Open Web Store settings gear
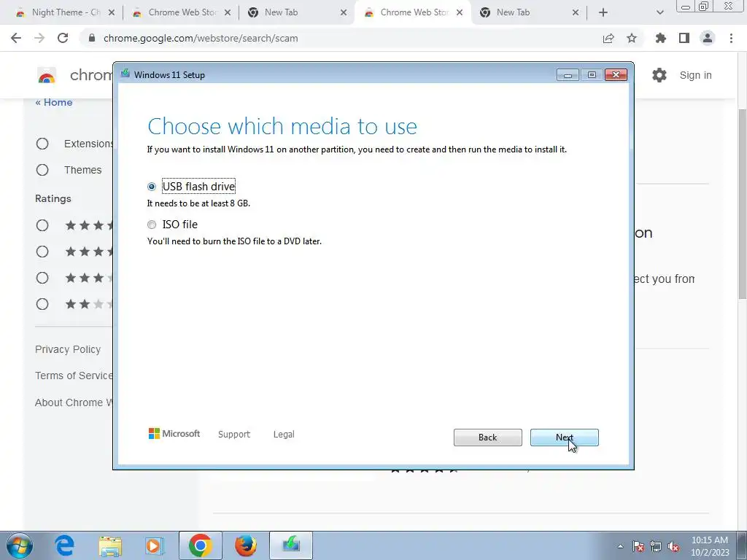 659,75
